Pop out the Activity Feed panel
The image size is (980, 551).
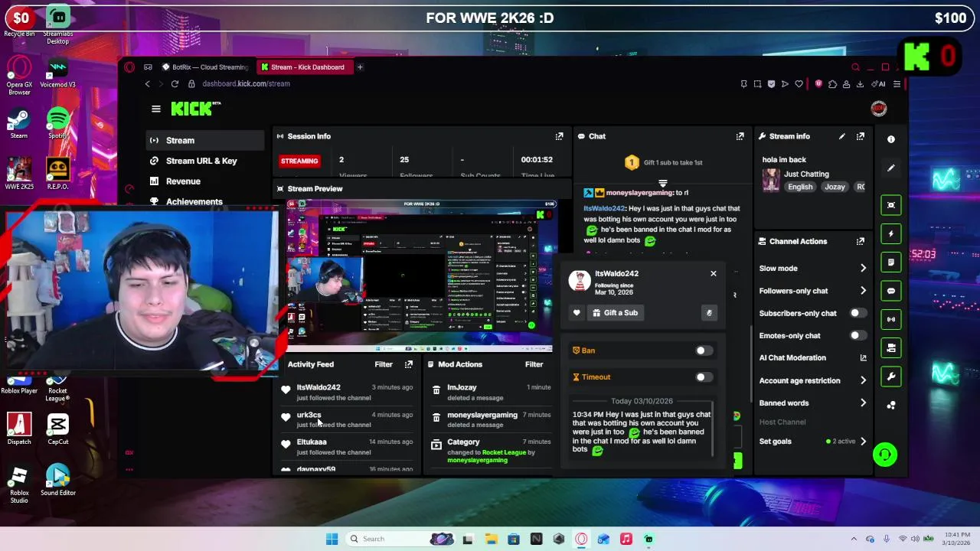(408, 364)
